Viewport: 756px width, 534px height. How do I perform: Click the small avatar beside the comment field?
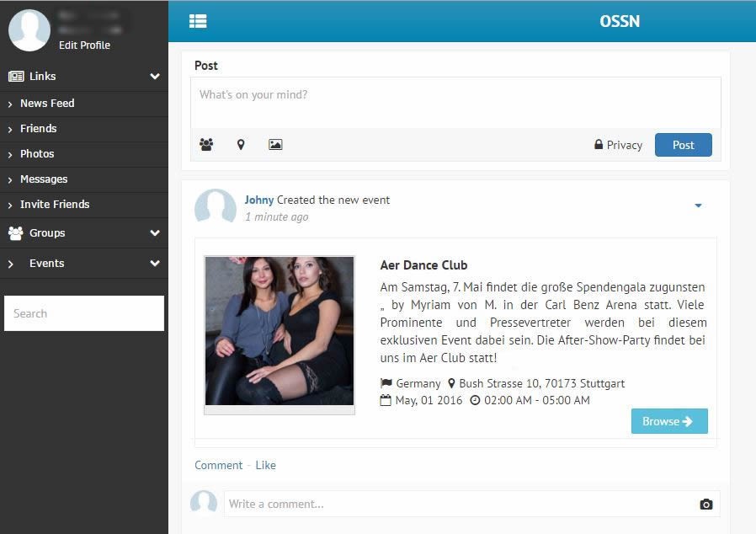[204, 503]
